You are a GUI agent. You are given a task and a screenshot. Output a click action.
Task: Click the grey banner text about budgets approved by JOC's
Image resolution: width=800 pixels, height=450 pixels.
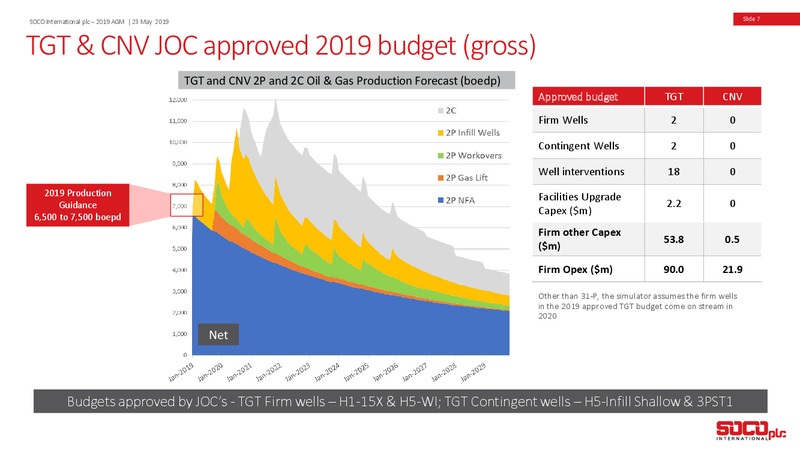(x=400, y=402)
